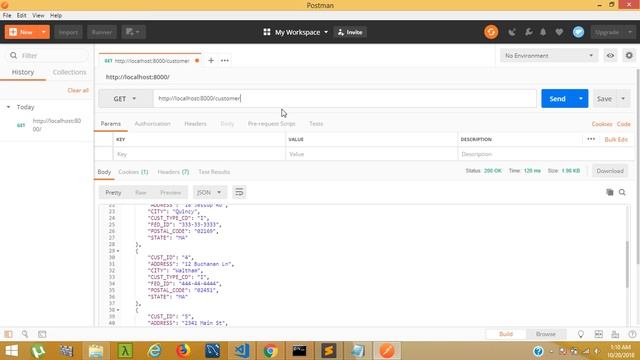This screenshot has height=360, width=640.
Task: Switch to response Cookies tab
Action: tap(133, 172)
